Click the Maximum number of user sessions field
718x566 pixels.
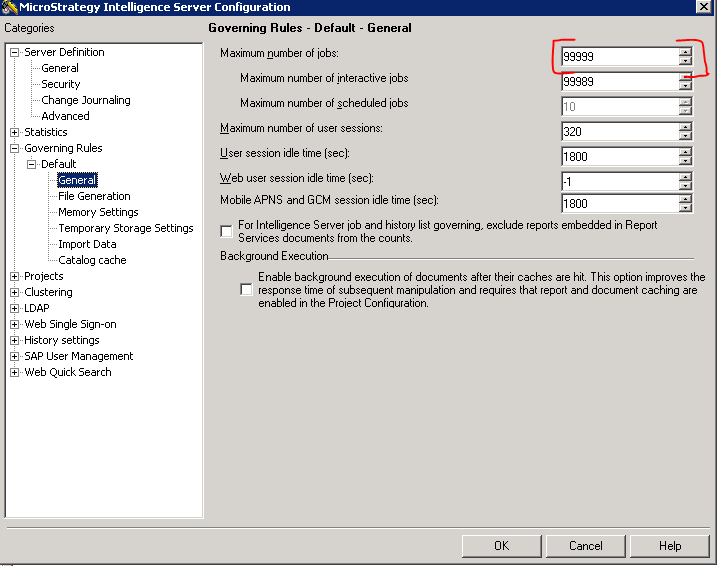pyautogui.click(x=620, y=132)
